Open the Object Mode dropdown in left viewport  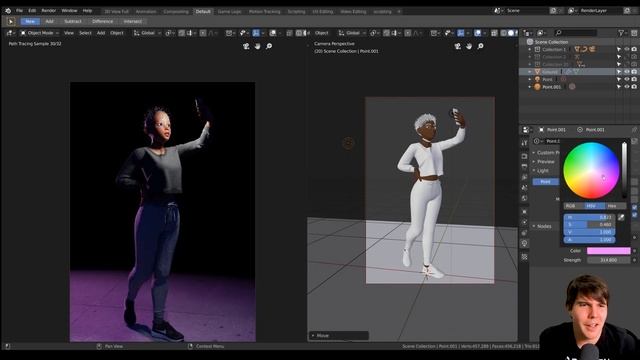[x=40, y=33]
